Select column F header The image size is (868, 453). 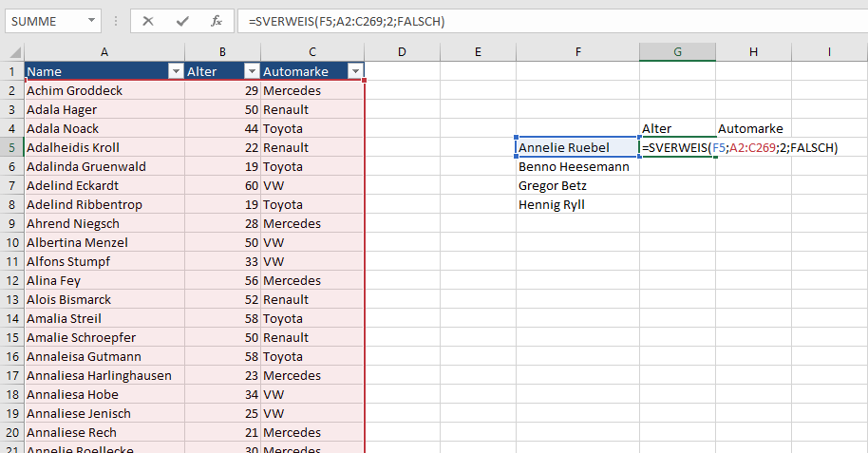[578, 52]
